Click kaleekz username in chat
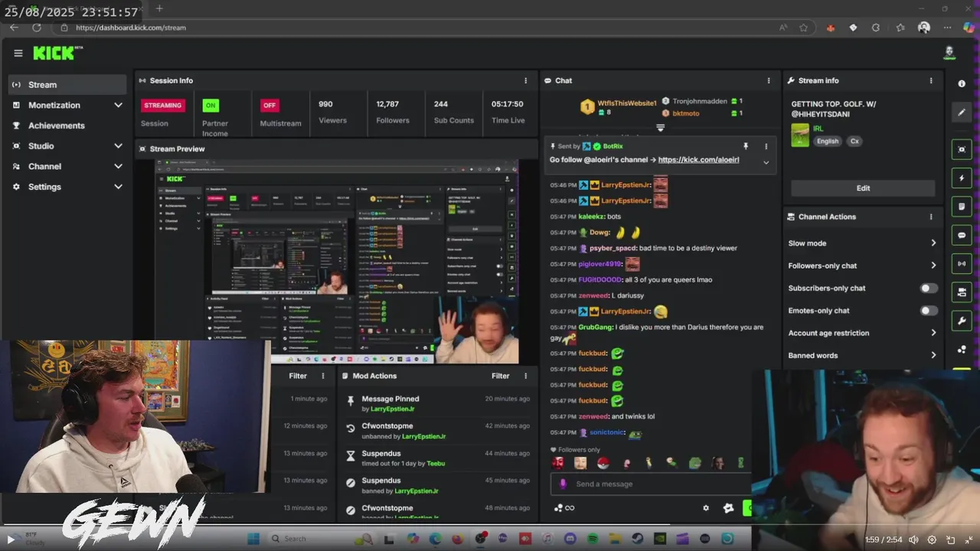The width and height of the screenshot is (980, 551). (x=591, y=217)
